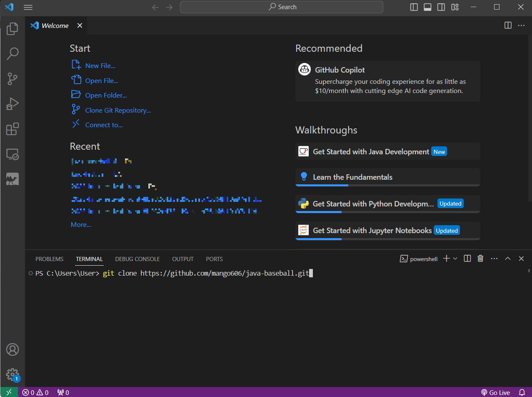Kill the terminal with trash icon

480,259
